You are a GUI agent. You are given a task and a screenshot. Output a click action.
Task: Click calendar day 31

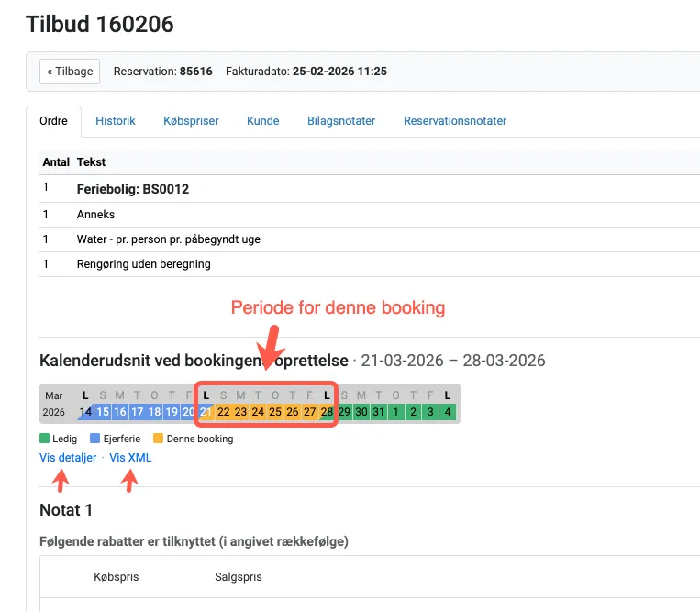pos(379,412)
